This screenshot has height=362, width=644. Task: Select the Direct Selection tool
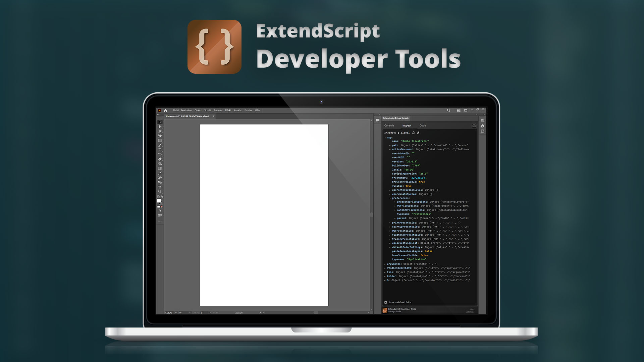[160, 127]
